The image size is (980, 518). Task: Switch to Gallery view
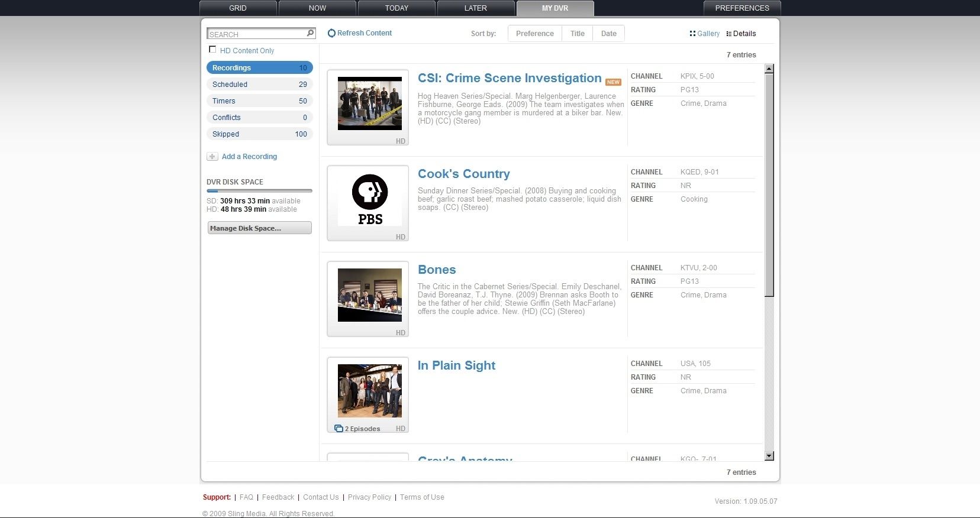(x=708, y=34)
